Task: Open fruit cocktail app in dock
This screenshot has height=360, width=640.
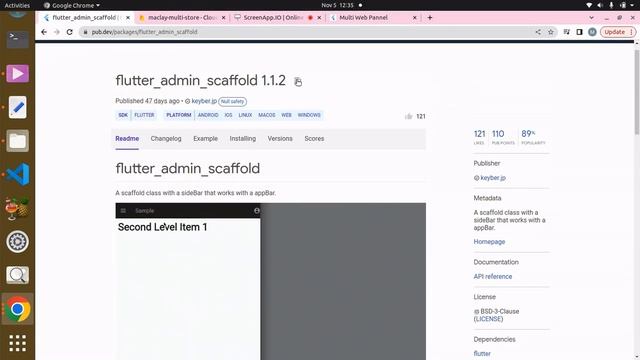Action: click(x=17, y=208)
